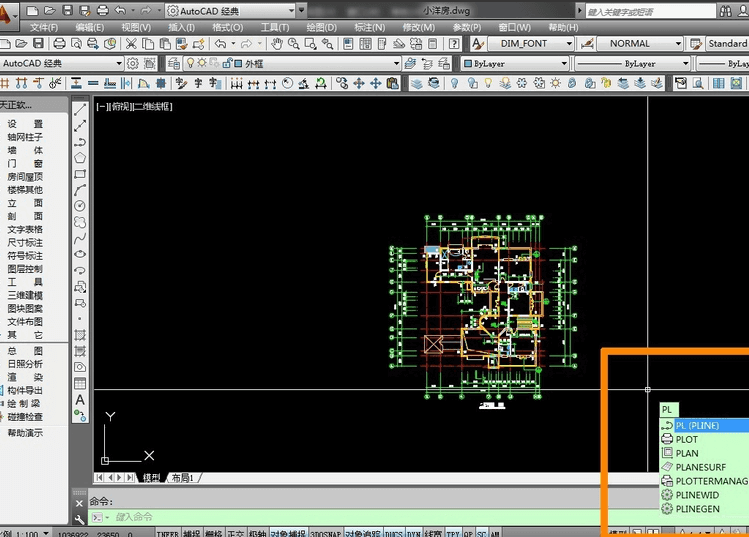Open Help question mark icon
Screen dimensions: 749x537
[x=454, y=44]
